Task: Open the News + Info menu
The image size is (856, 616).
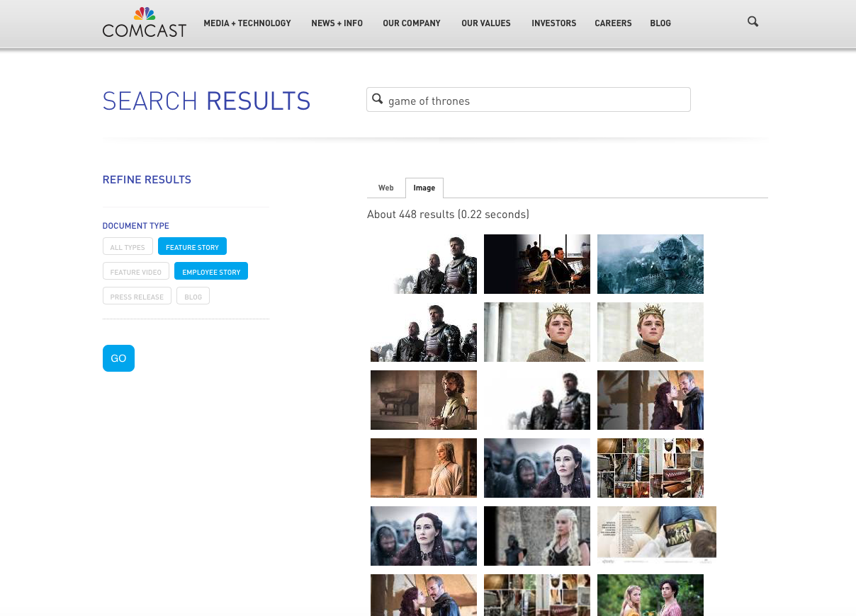Action: pos(337,23)
